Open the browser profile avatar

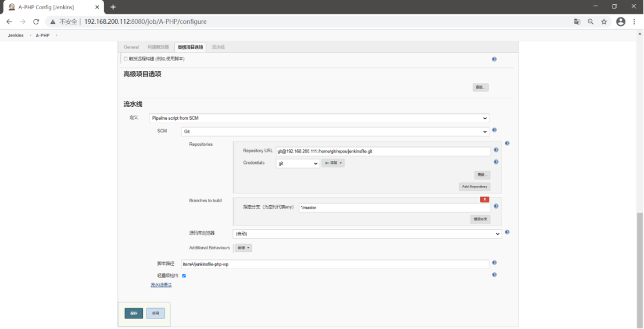click(621, 22)
